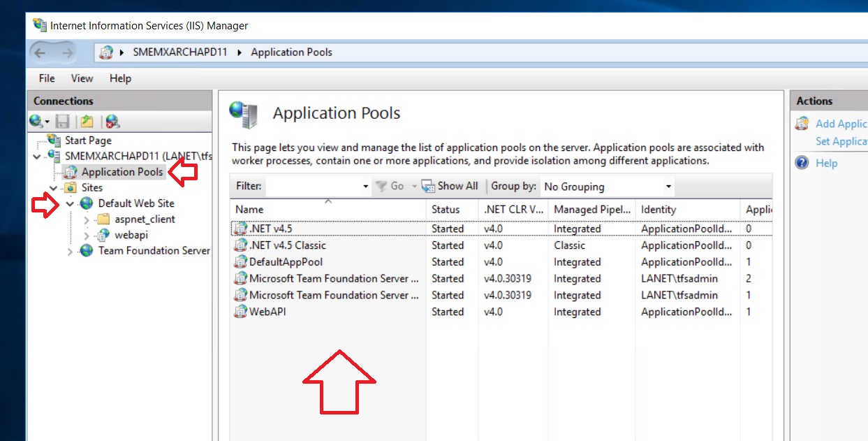Click the Filter text box
Screen dimensions: 868x441
(313, 187)
